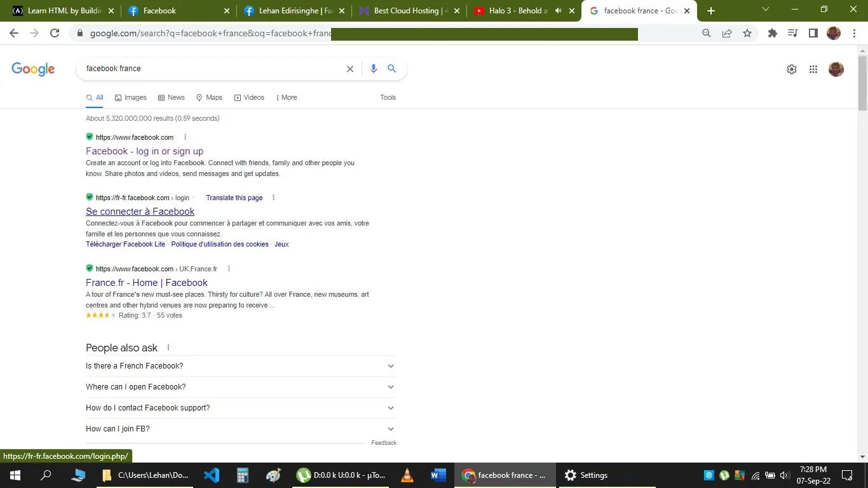Screen dimensions: 868x488
Task: Expand "Is there a French Facebook?"
Action: [x=241, y=366]
